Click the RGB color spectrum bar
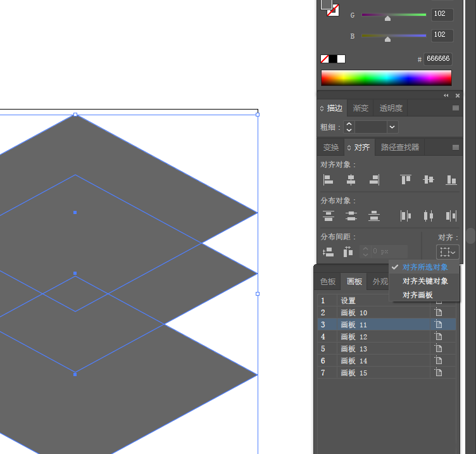Viewport: 476px width, 454px height. pyautogui.click(x=386, y=78)
